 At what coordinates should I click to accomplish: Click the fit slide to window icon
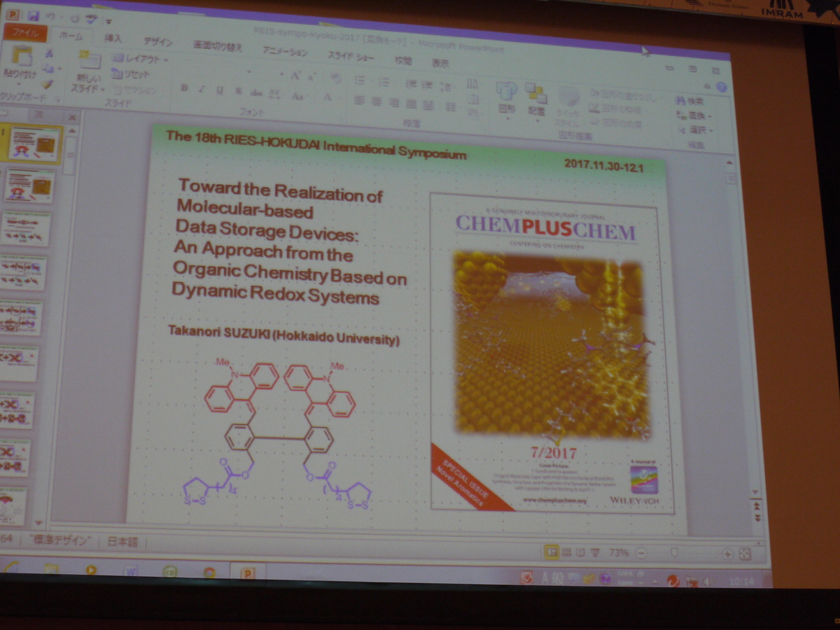pyautogui.click(x=745, y=554)
